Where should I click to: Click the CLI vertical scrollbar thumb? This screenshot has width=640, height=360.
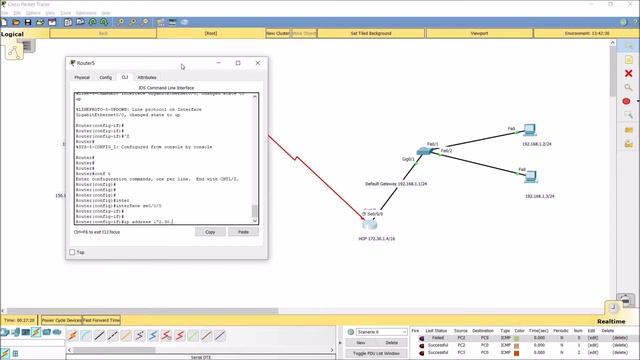(x=255, y=211)
